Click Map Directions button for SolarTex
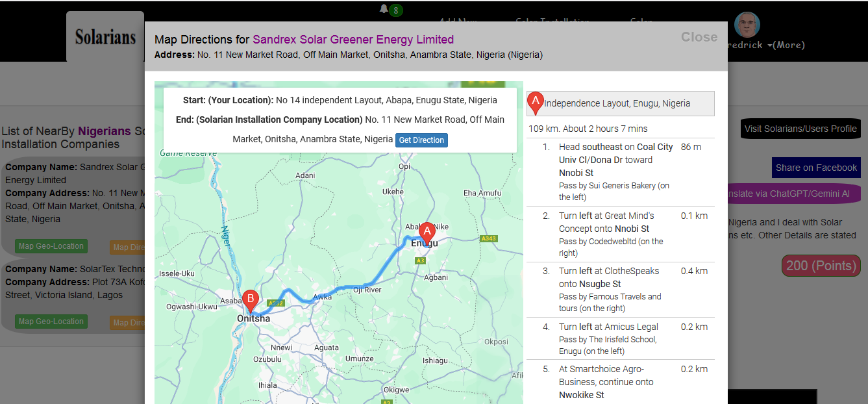The height and width of the screenshot is (404, 868). pos(127,322)
